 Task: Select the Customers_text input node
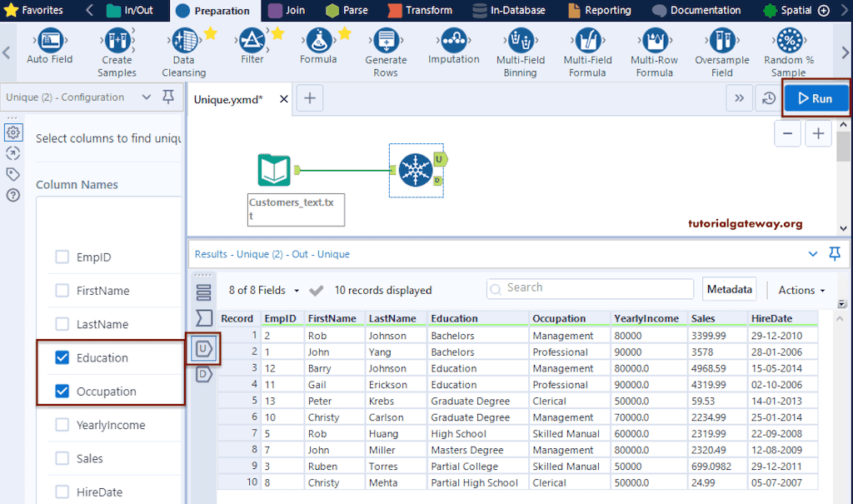274,170
